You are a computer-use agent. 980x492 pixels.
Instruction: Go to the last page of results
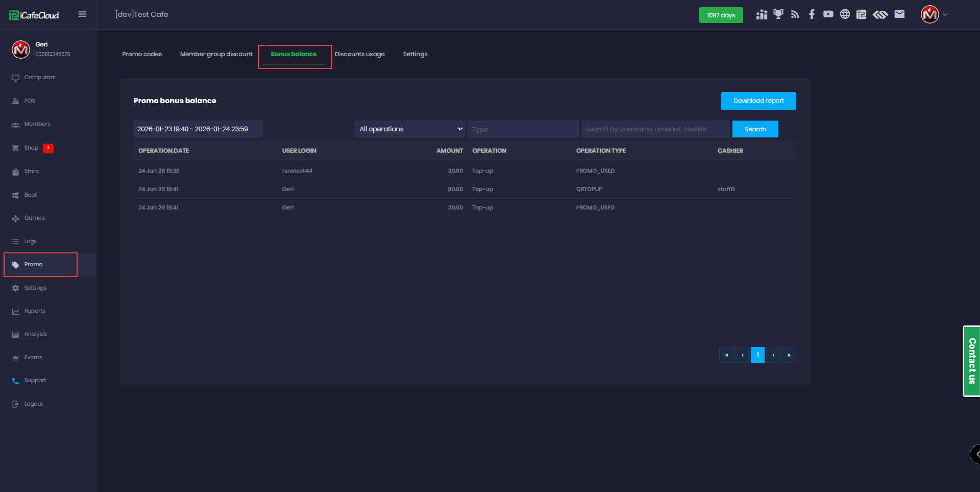[x=789, y=355]
